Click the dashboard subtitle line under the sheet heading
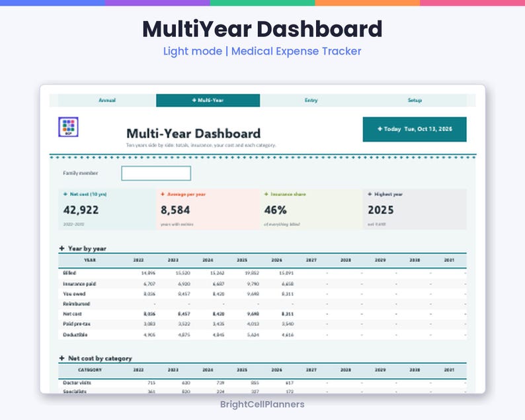 coord(201,145)
